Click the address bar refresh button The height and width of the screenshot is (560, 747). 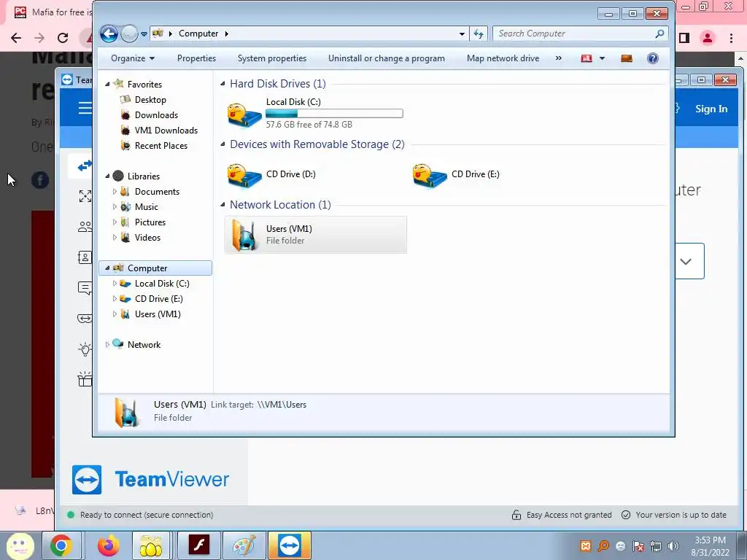pos(479,34)
